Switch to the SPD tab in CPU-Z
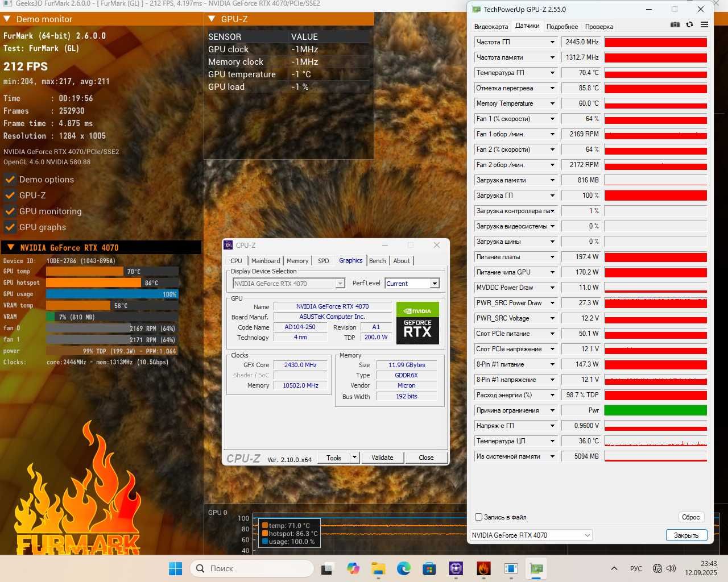 pos(323,261)
